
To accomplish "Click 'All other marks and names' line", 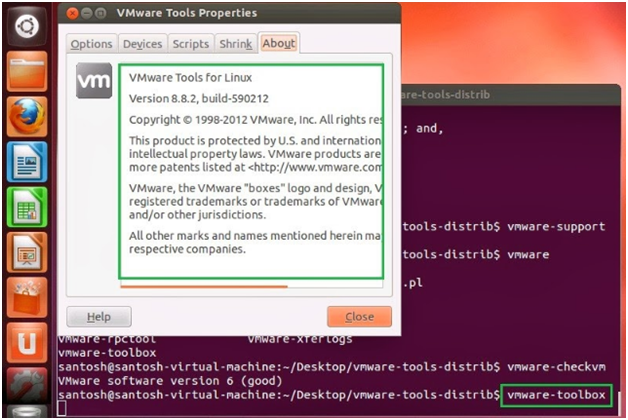I will tap(256, 235).
